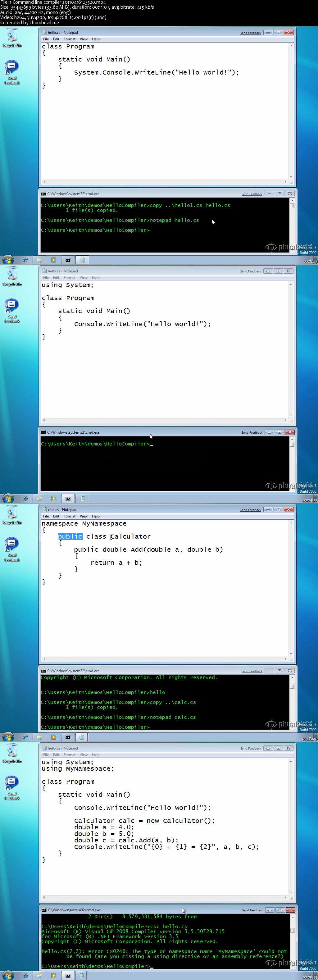The height and width of the screenshot is (980, 318).
Task: Open Media Player from taskbar marked 00:06:40
Action: point(54,737)
